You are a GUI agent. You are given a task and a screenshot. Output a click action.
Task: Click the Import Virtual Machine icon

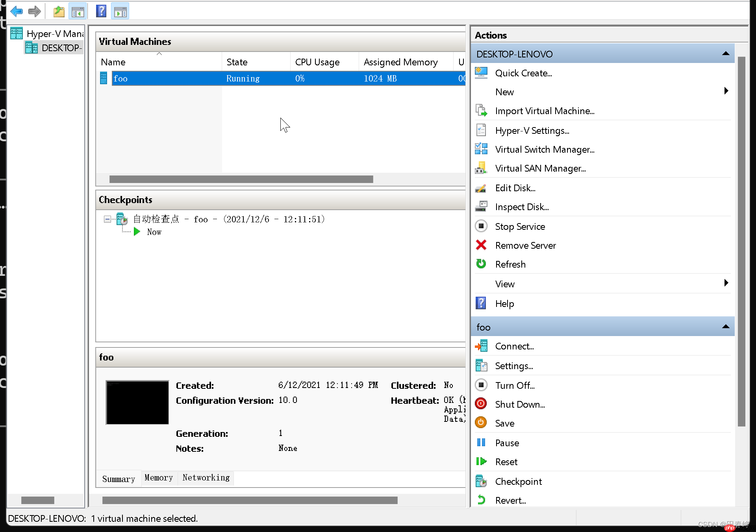[x=481, y=111]
